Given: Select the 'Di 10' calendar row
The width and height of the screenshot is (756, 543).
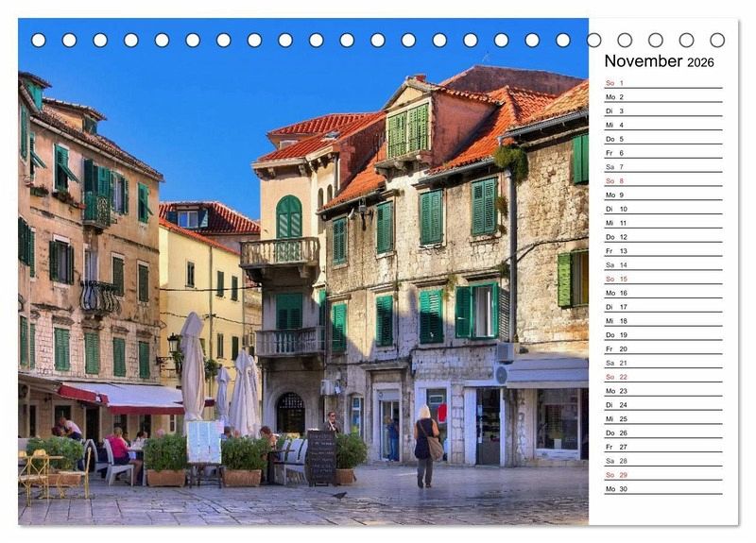Looking at the screenshot, I should point(663,209).
